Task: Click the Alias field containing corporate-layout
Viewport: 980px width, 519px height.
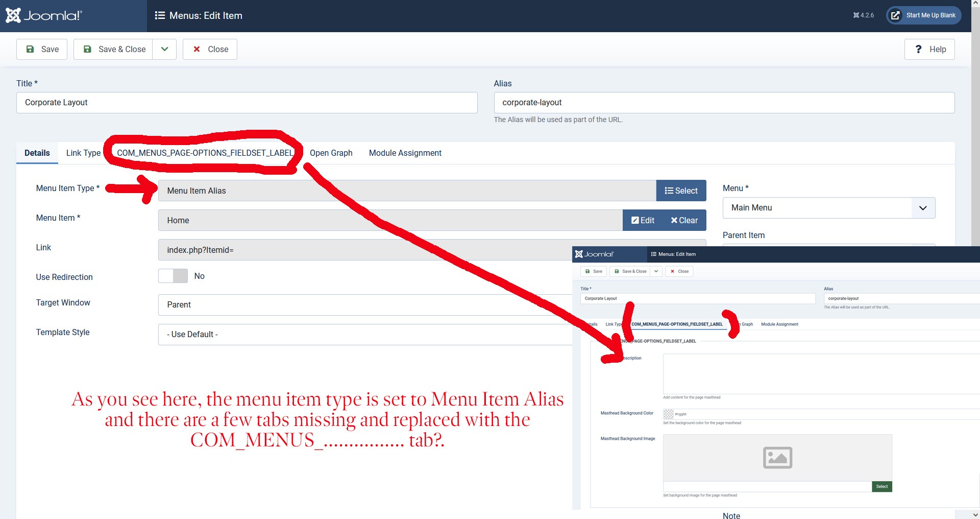Action: pos(724,103)
